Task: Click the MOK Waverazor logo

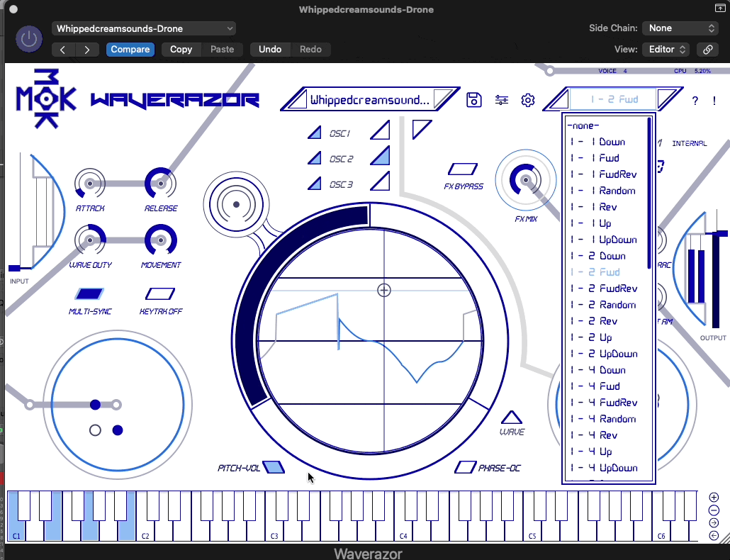Action: point(137,99)
